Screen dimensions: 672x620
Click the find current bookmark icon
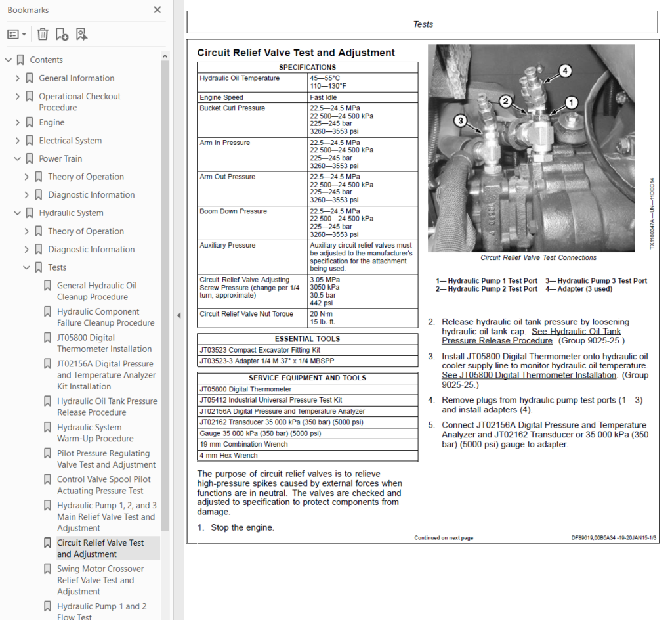click(x=81, y=34)
